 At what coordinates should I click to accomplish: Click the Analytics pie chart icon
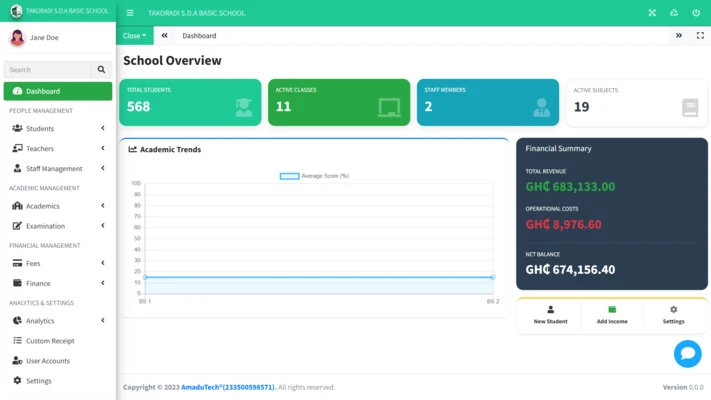pos(17,321)
